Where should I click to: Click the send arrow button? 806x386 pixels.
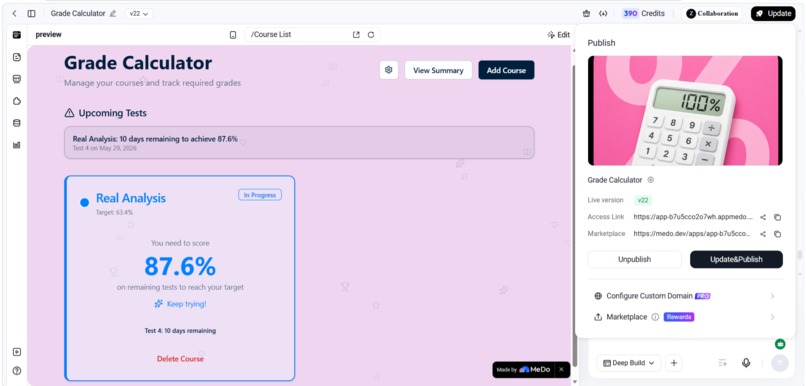[780, 363]
